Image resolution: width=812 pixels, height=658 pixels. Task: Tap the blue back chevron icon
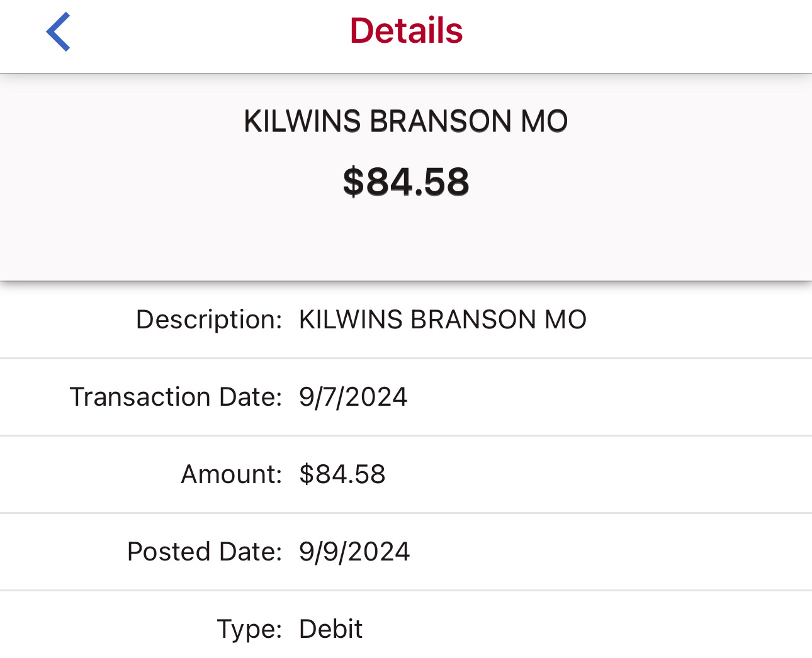coord(59,32)
